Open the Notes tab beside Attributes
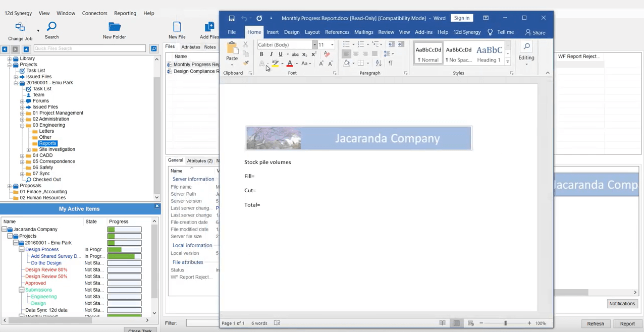Image resolution: width=644 pixels, height=332 pixels. [x=210, y=47]
